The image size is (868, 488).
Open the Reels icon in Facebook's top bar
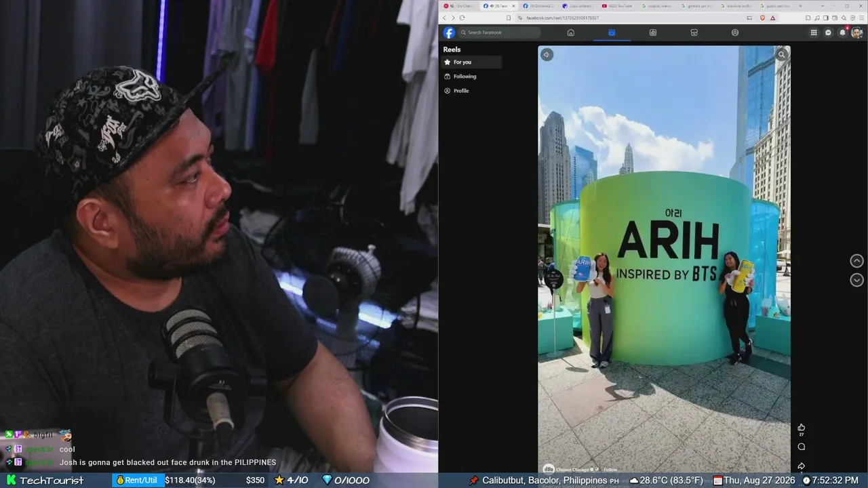612,33
